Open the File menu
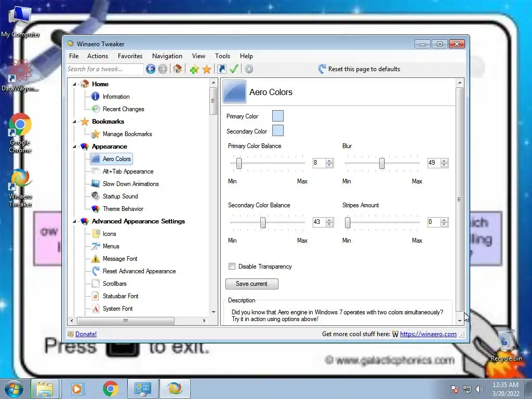The width and height of the screenshot is (532, 399). point(74,56)
